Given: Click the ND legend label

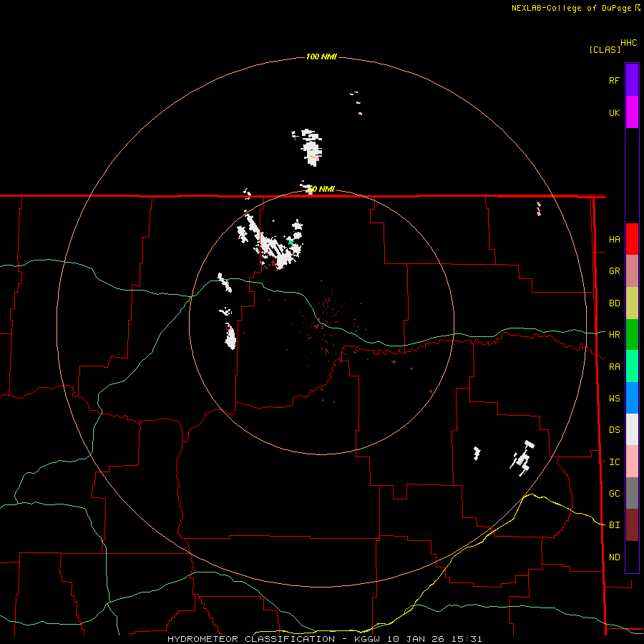Looking at the screenshot, I should (x=614, y=557).
